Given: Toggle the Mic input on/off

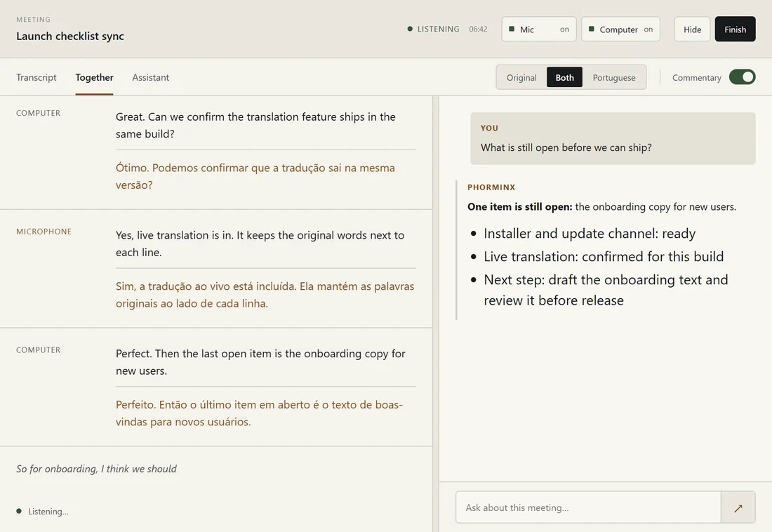Looking at the screenshot, I should [x=538, y=29].
